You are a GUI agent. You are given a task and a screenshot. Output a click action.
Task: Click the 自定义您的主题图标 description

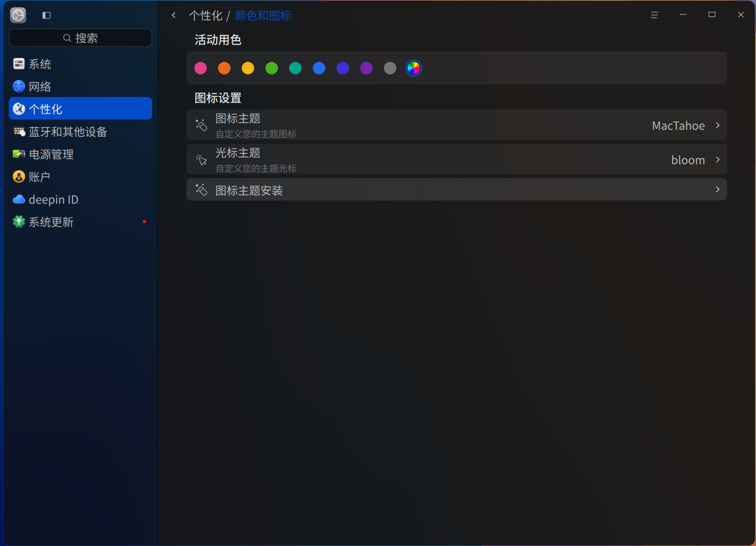tap(256, 134)
